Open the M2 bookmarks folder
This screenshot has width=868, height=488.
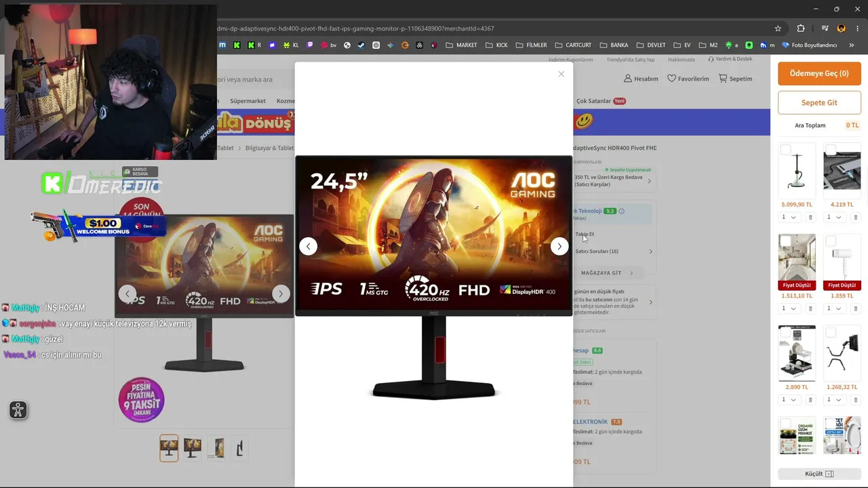pyautogui.click(x=708, y=45)
